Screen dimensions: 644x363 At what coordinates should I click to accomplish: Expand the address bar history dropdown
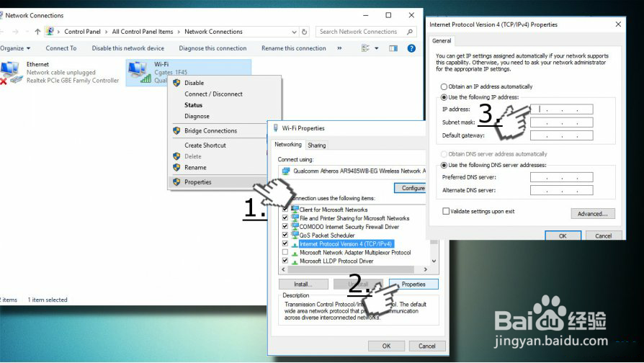tap(294, 32)
